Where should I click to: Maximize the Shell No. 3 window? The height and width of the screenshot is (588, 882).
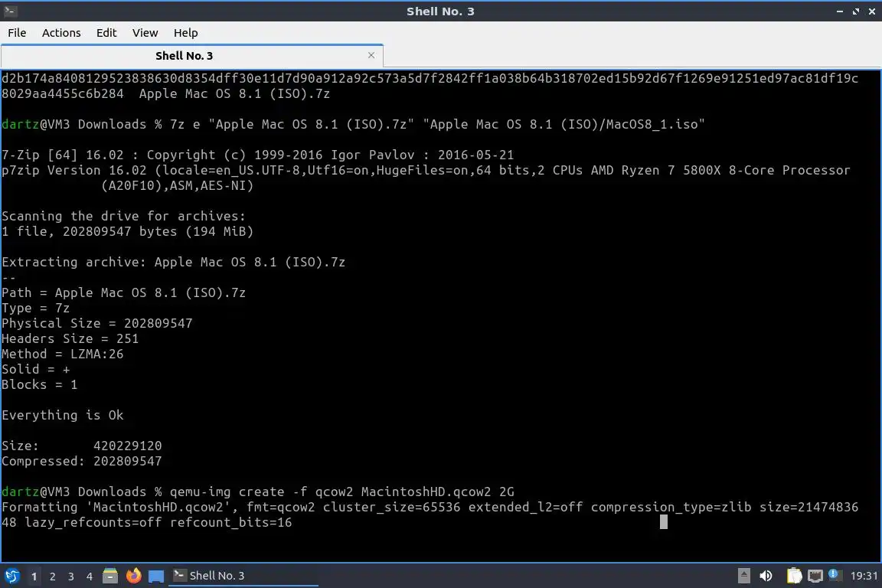855,11
